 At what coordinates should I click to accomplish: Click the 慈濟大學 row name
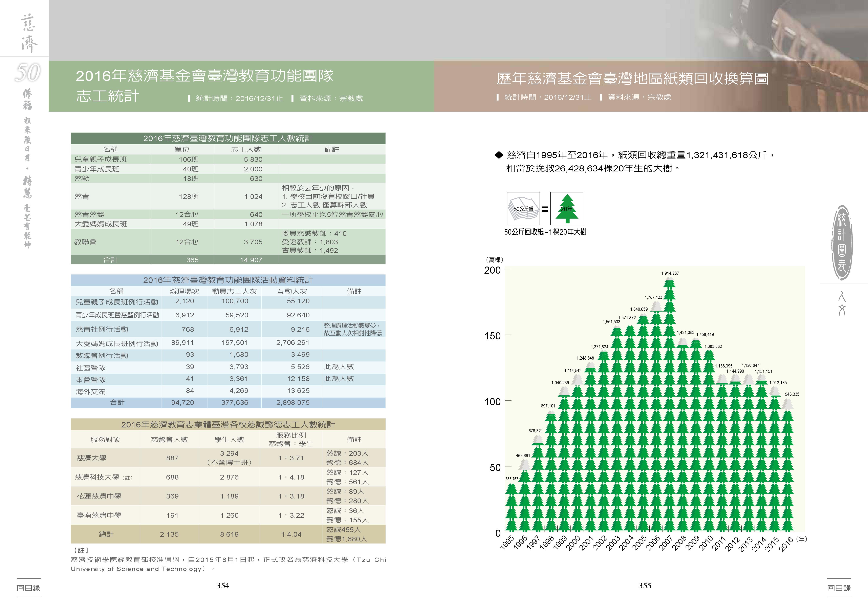coord(91,458)
